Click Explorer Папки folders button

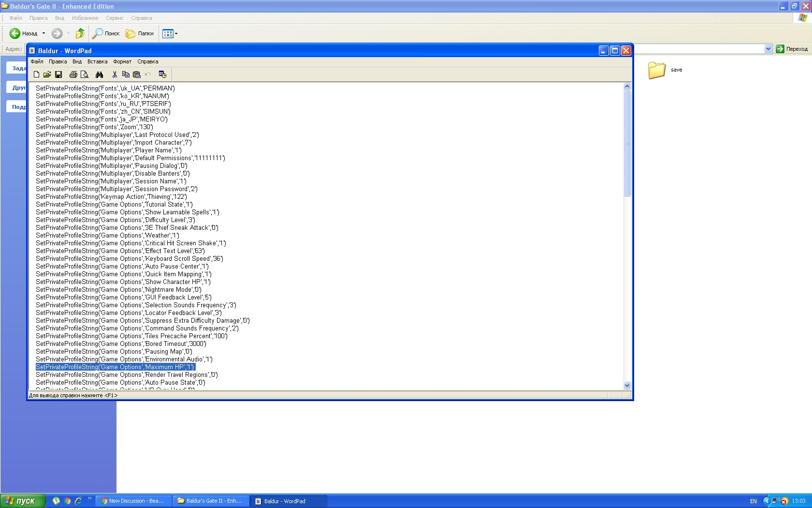[x=140, y=33]
